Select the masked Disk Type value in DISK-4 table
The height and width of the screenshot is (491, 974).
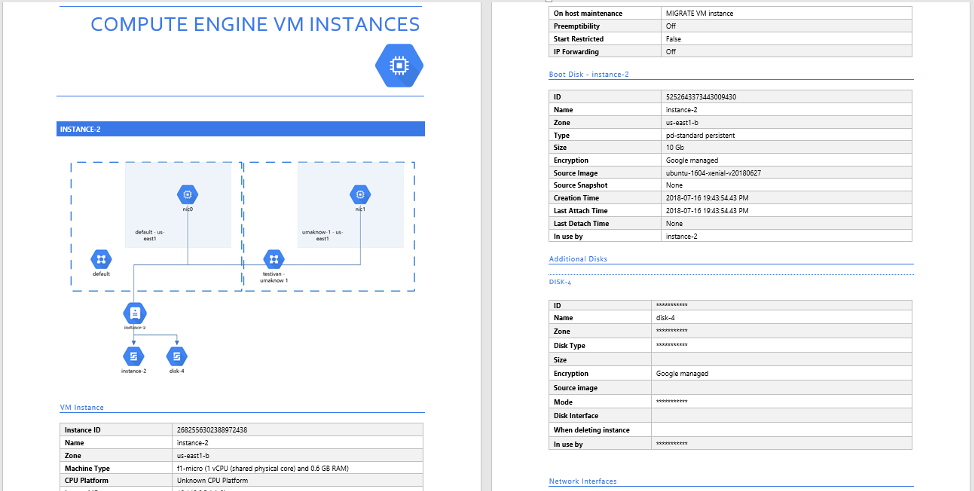point(671,345)
